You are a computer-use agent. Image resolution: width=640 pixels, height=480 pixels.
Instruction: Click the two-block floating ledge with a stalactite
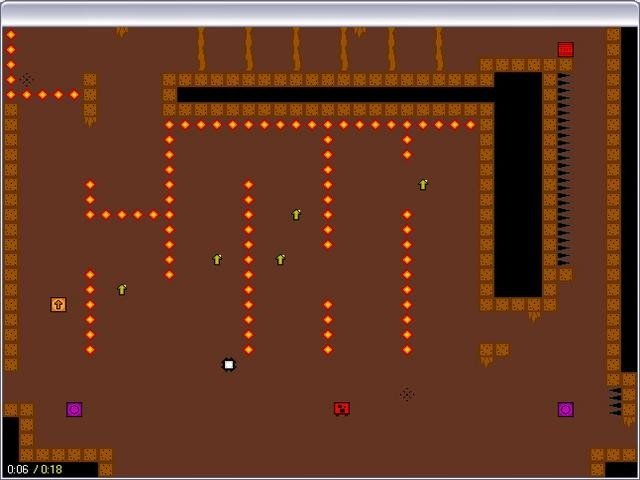pyautogui.click(x=494, y=350)
